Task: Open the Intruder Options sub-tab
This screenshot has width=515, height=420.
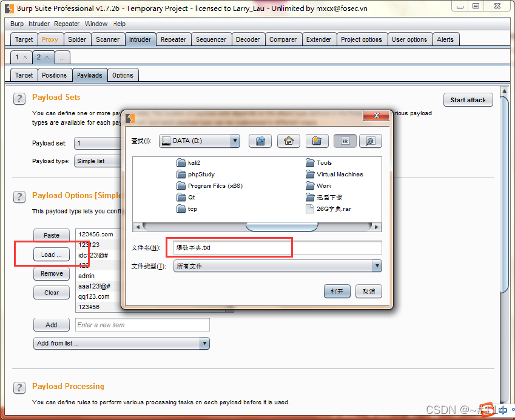Action: pos(123,75)
